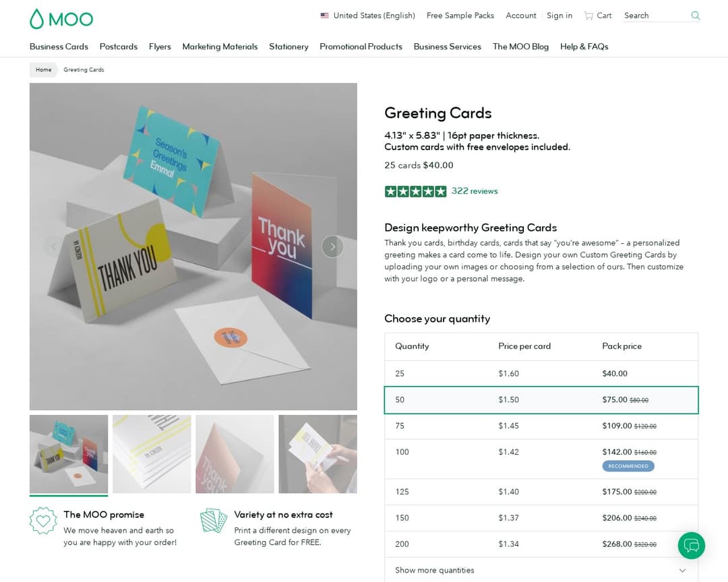This screenshot has height=582, width=728.
Task: Select the 25 cards quantity row
Action: pyautogui.click(x=541, y=373)
